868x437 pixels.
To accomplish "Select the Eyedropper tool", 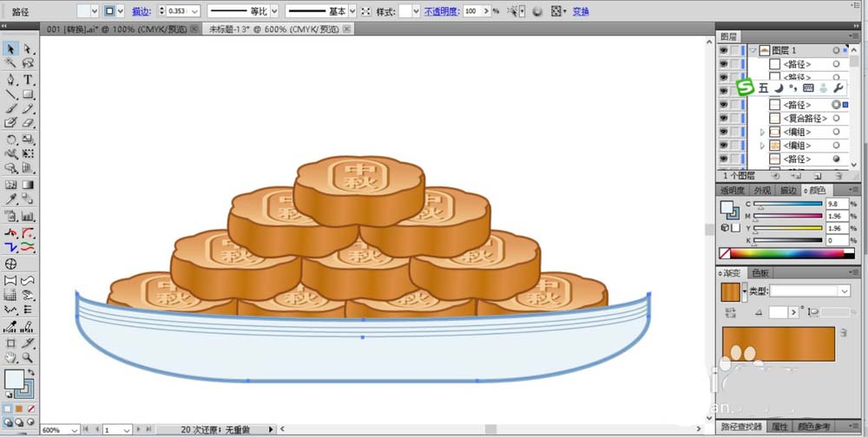I will 10,199.
